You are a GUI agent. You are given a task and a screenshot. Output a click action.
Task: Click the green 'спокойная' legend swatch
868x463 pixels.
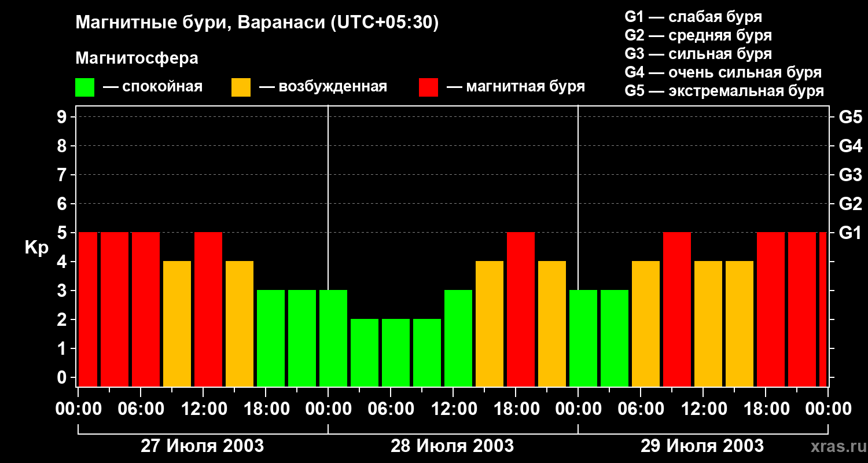click(x=84, y=87)
